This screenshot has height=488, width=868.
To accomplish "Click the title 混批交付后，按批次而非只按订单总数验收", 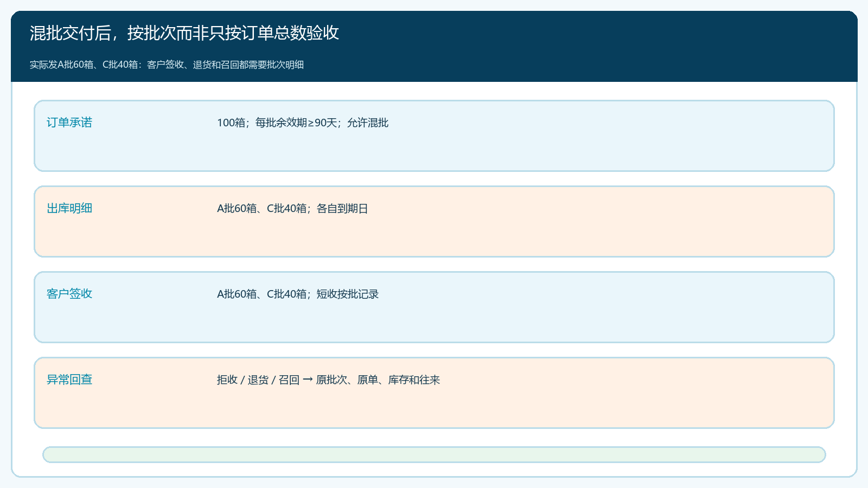I will (184, 33).
